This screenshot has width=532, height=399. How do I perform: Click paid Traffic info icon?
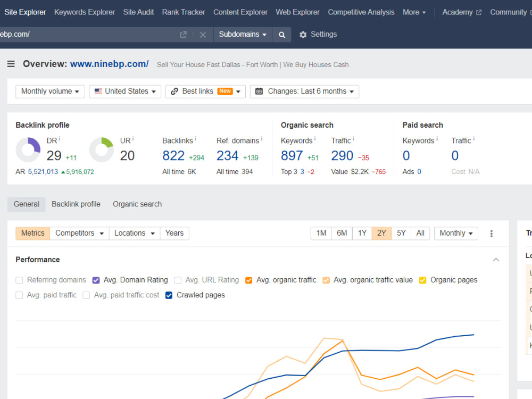click(x=473, y=138)
